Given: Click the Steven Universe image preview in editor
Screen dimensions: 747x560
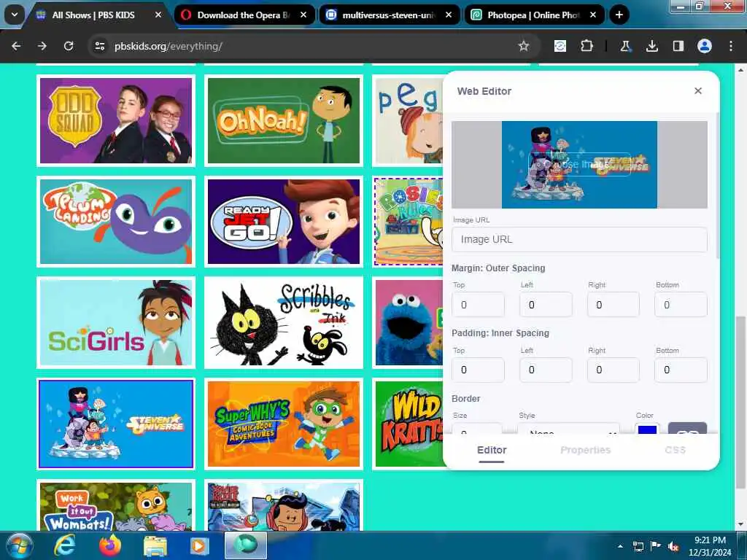Looking at the screenshot, I should pyautogui.click(x=579, y=165).
